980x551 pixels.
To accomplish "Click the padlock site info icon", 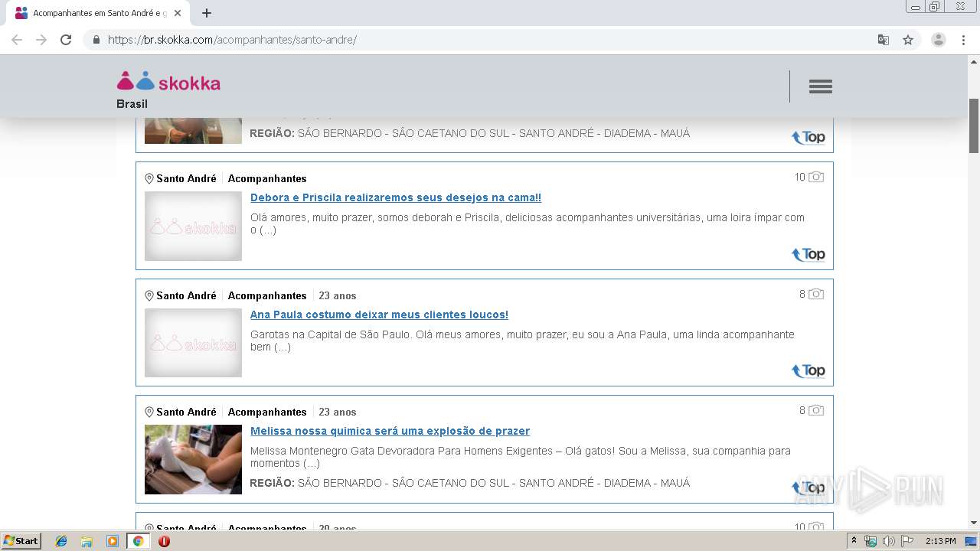I will tap(96, 40).
